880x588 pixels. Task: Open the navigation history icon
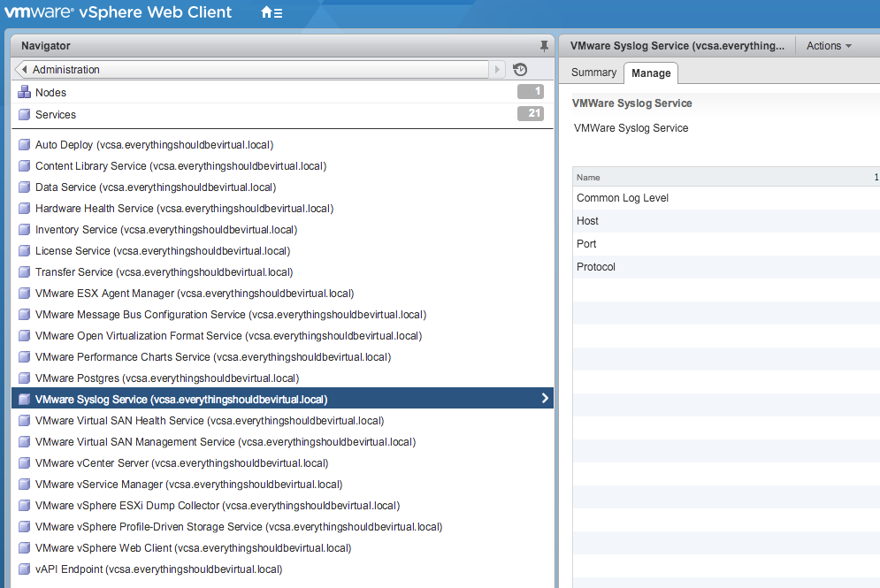coord(520,70)
